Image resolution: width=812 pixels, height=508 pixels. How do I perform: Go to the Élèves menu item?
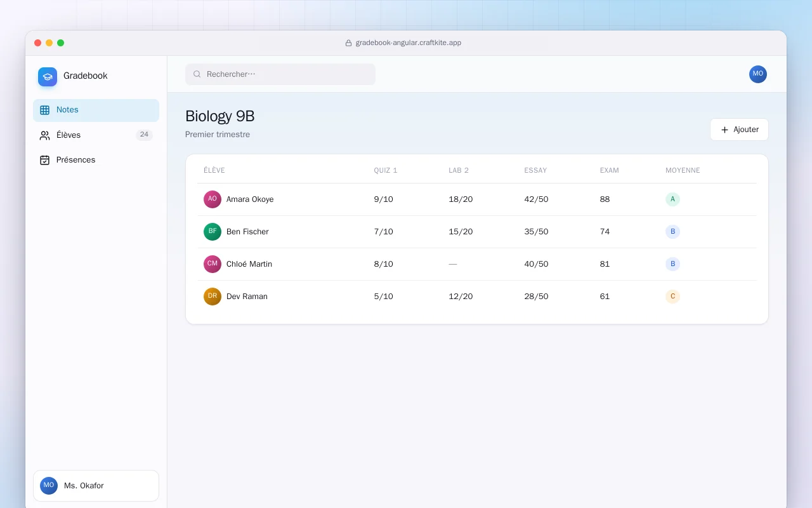click(96, 135)
